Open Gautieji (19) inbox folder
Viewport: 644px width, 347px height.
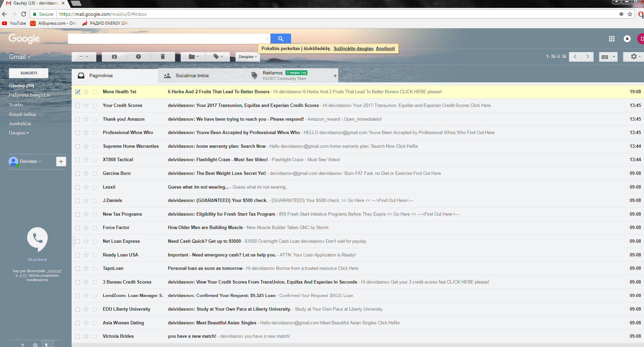click(22, 86)
